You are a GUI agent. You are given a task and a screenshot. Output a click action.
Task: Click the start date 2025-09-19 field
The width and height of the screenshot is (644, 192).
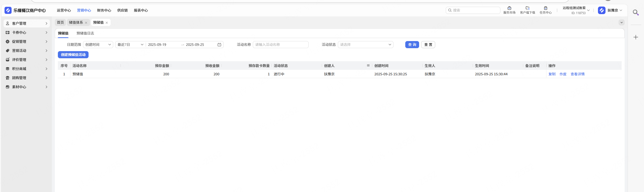(157, 45)
